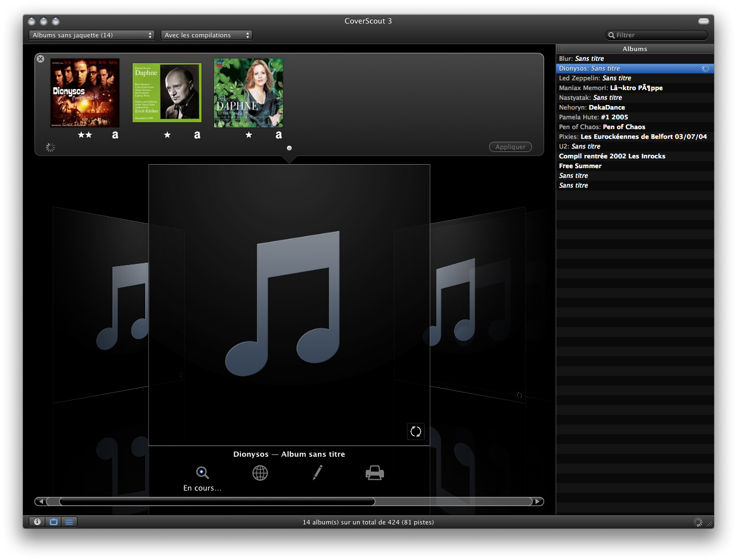Select the Pixies Les Eurockéennes de Belfort row
Viewport: 737px width, 560px height.
635,137
